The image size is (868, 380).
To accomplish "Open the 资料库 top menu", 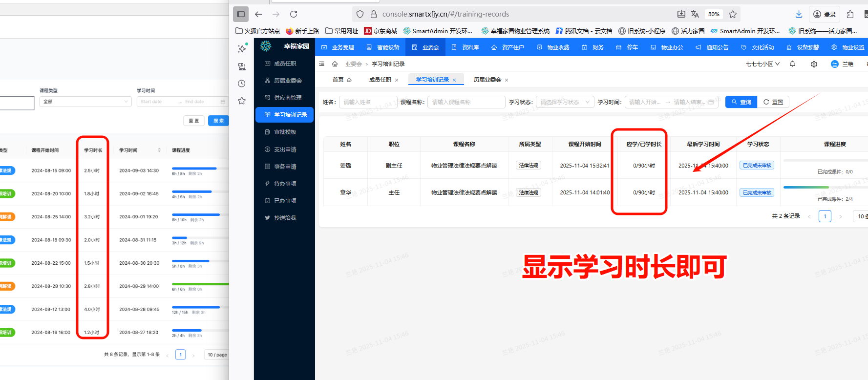I will [x=466, y=47].
